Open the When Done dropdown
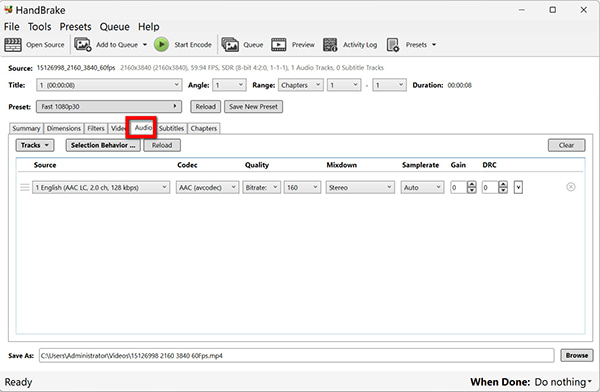The height and width of the screenshot is (392, 600). coord(563,382)
